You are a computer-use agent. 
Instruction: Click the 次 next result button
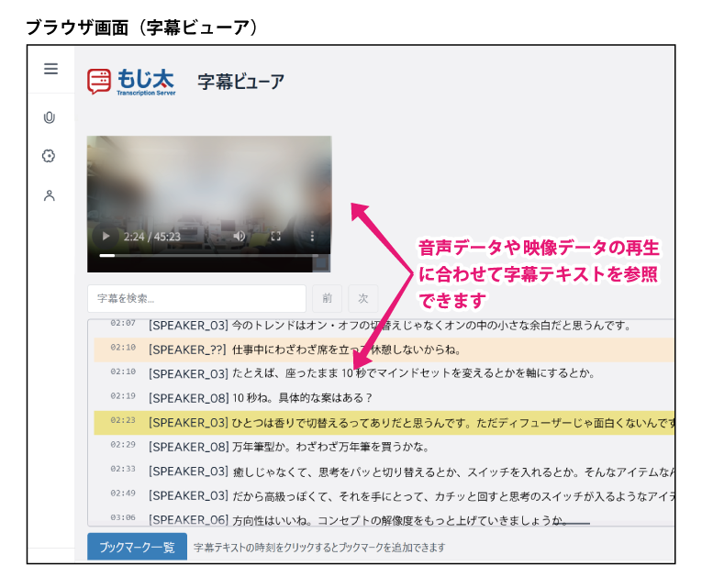point(363,298)
